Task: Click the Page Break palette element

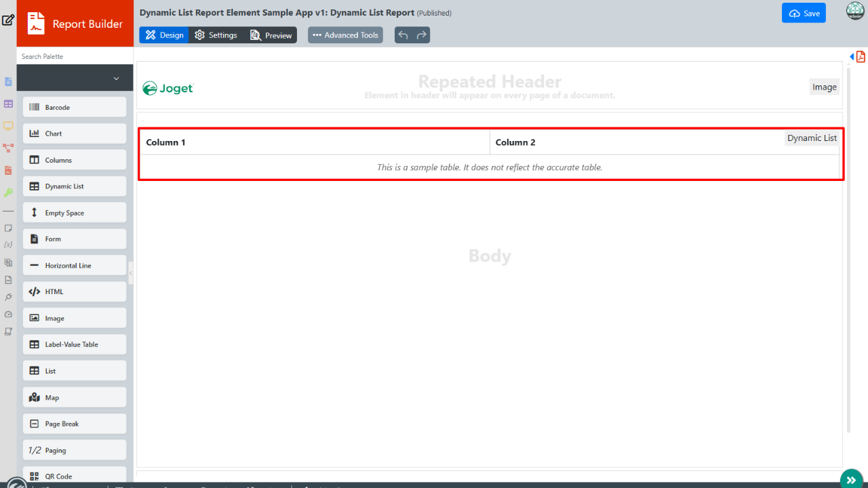Action: (x=75, y=424)
